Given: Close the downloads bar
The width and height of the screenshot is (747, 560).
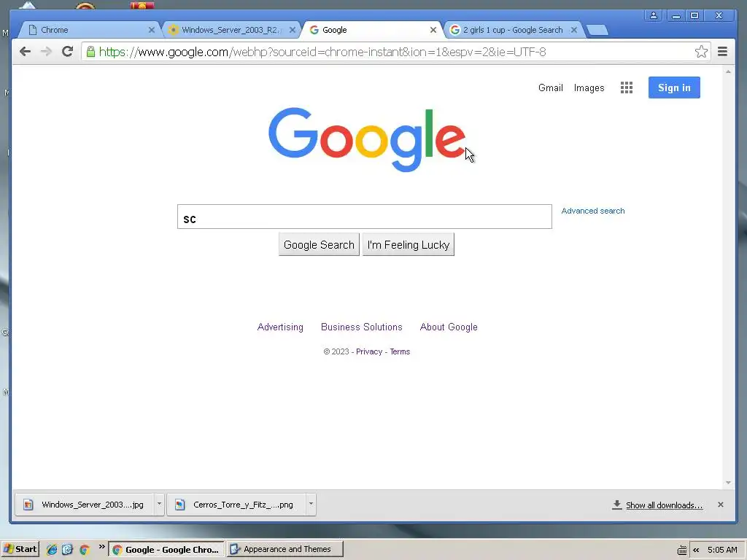Looking at the screenshot, I should click(x=720, y=505).
